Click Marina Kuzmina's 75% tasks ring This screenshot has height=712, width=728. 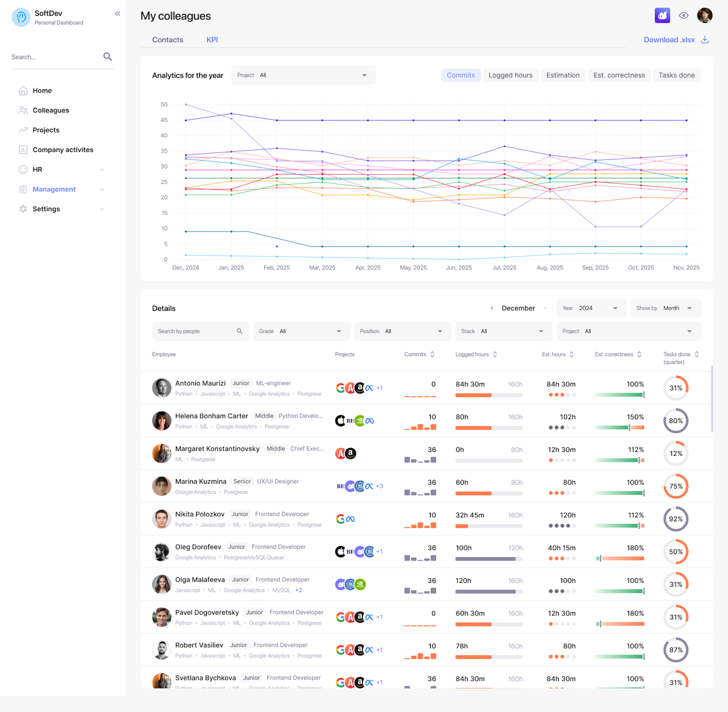click(676, 486)
